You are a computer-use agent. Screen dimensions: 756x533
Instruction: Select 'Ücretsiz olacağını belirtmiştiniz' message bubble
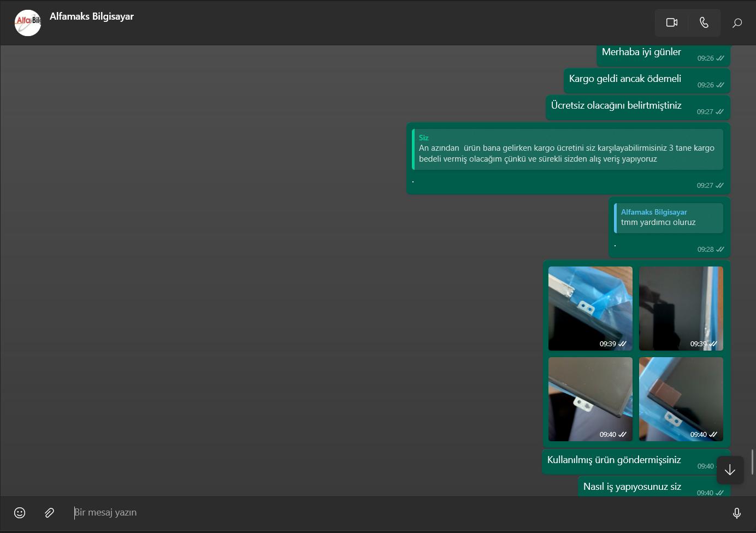tap(616, 106)
